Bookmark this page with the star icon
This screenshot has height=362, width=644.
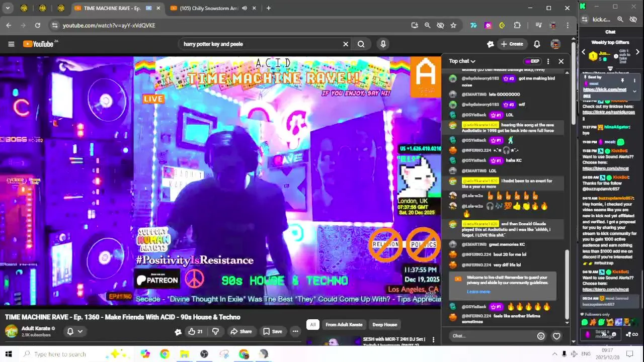[x=453, y=25]
